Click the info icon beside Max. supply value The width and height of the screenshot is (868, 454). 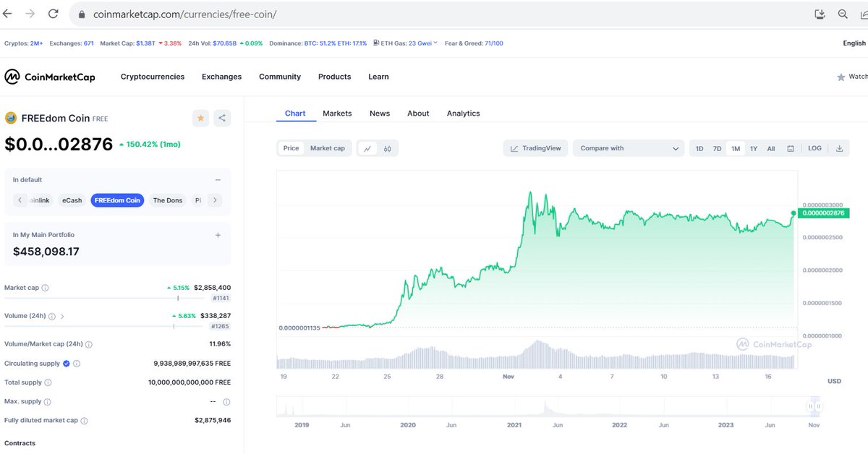pyautogui.click(x=226, y=401)
